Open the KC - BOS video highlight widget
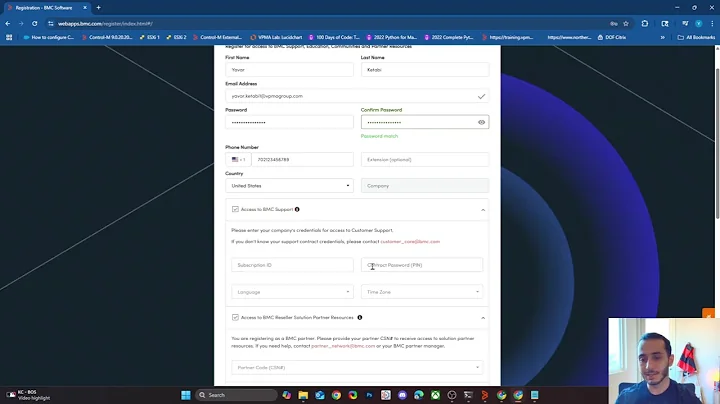Screen dimensions: 720x404 coord(28,395)
